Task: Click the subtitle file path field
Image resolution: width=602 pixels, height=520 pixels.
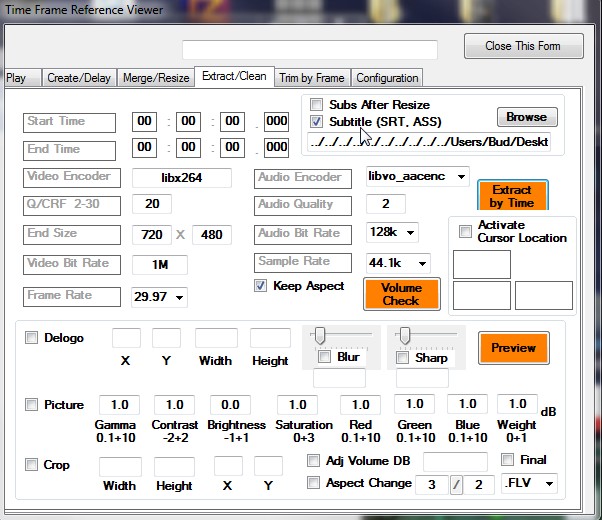Action: click(429, 142)
